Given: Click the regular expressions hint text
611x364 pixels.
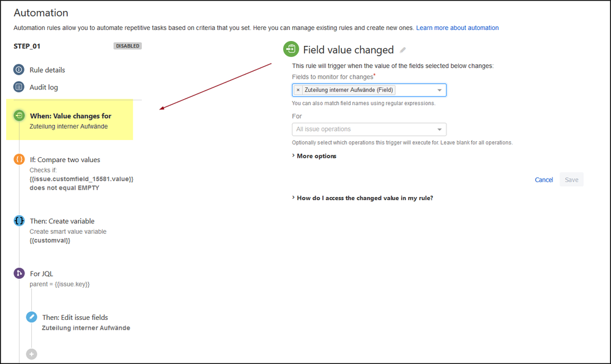Looking at the screenshot, I should click(363, 103).
